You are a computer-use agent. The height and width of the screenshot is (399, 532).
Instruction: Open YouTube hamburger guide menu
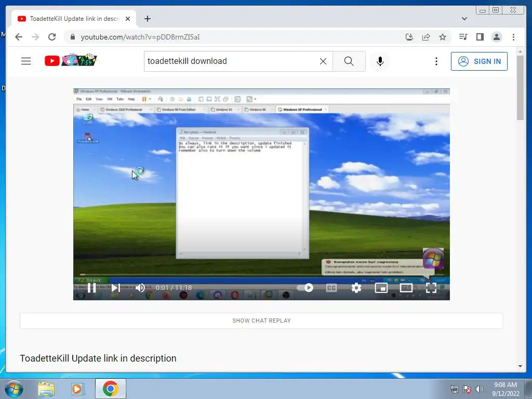26,61
